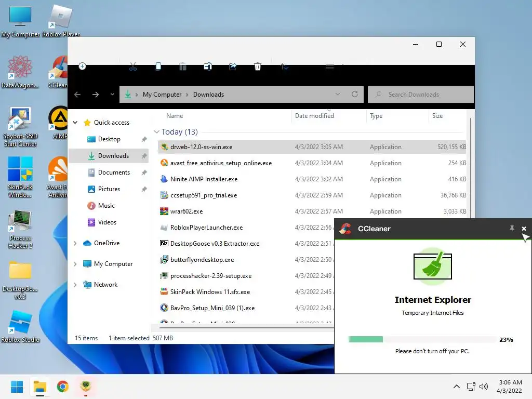Unpin Downloads using its pin icon
Screen dimensions: 532x399
144,156
